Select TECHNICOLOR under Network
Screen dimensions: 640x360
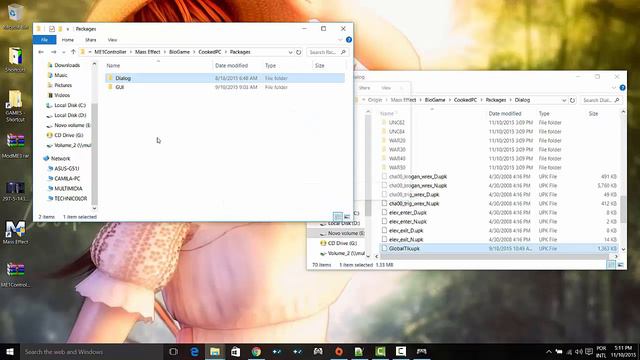70,198
